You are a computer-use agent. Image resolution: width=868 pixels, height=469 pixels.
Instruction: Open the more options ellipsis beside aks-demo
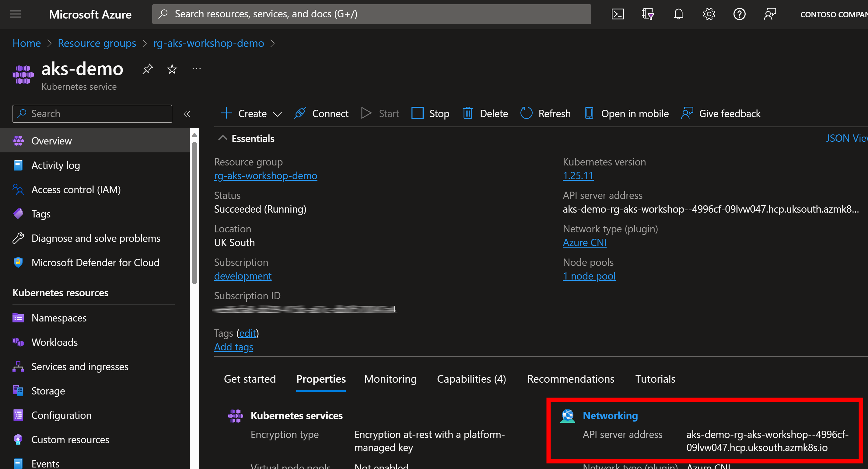click(196, 69)
